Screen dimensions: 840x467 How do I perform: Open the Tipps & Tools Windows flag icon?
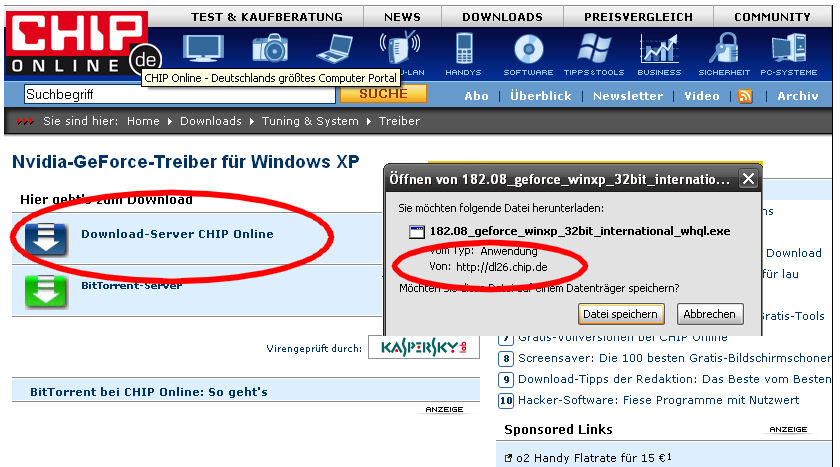click(594, 48)
